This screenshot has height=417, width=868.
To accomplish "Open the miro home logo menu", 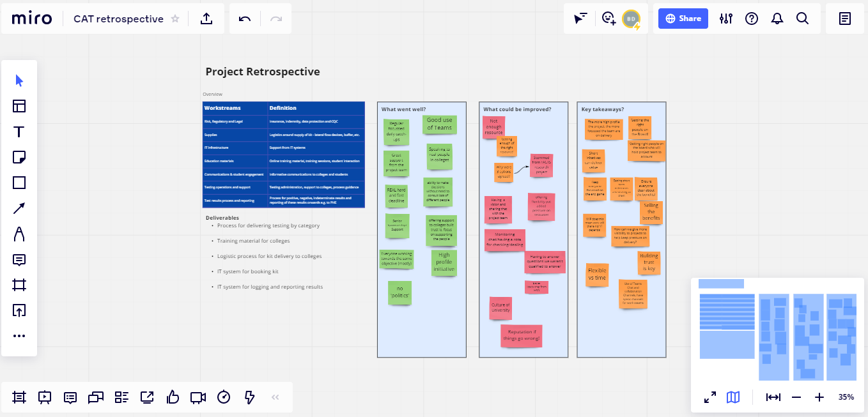I will (32, 19).
